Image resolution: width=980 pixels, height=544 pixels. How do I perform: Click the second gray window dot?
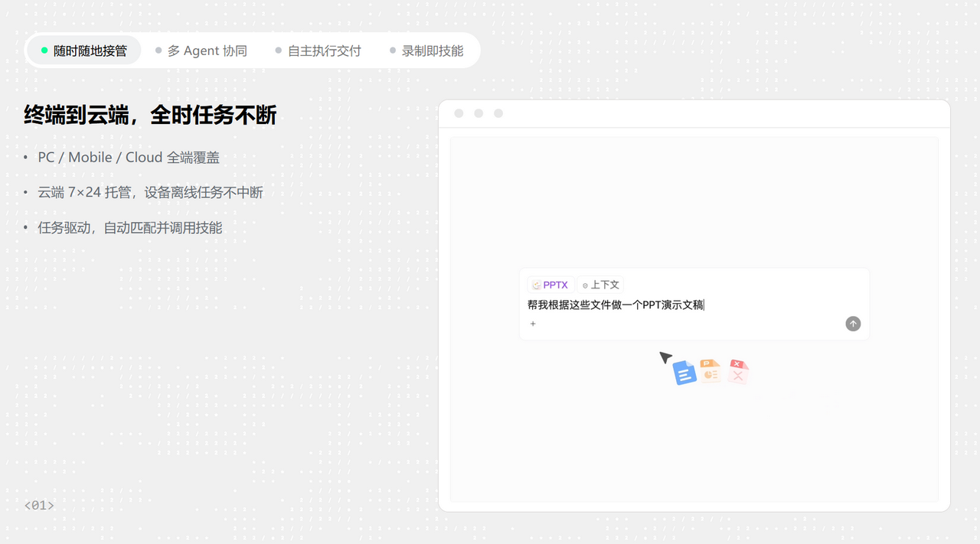479,113
